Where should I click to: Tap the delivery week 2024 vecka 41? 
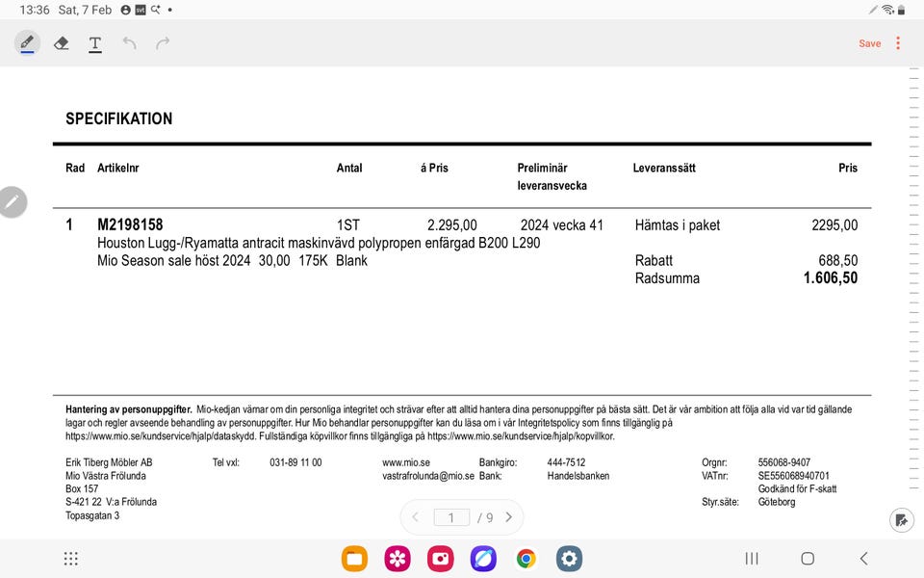pyautogui.click(x=561, y=224)
